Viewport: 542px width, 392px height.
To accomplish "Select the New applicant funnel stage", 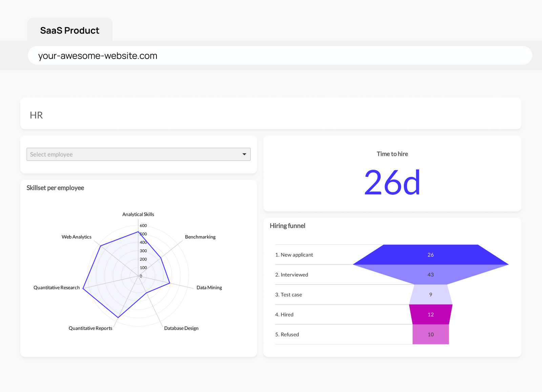I will click(430, 254).
